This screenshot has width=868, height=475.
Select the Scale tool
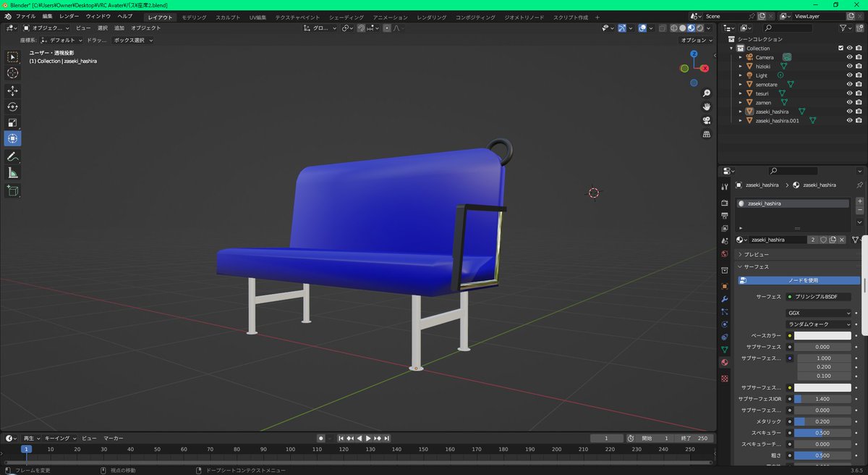point(13,122)
